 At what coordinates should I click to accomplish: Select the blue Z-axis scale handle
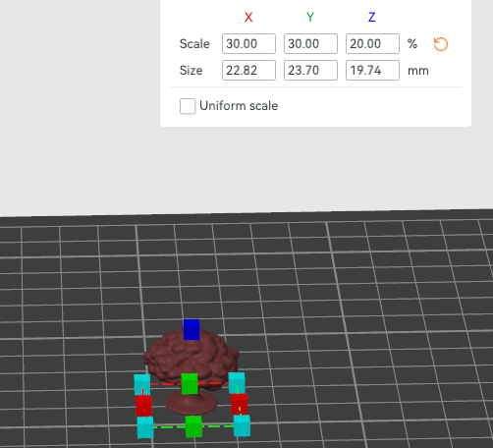point(192,329)
